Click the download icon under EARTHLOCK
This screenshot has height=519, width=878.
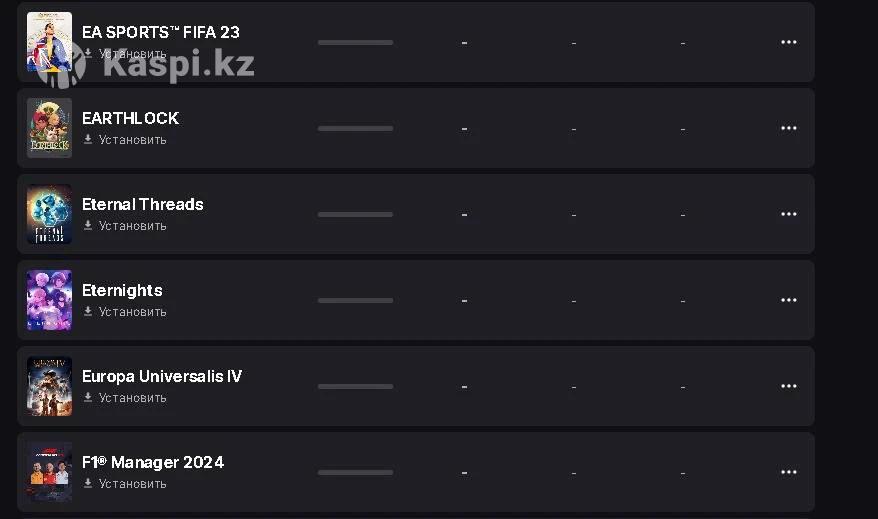pos(88,140)
